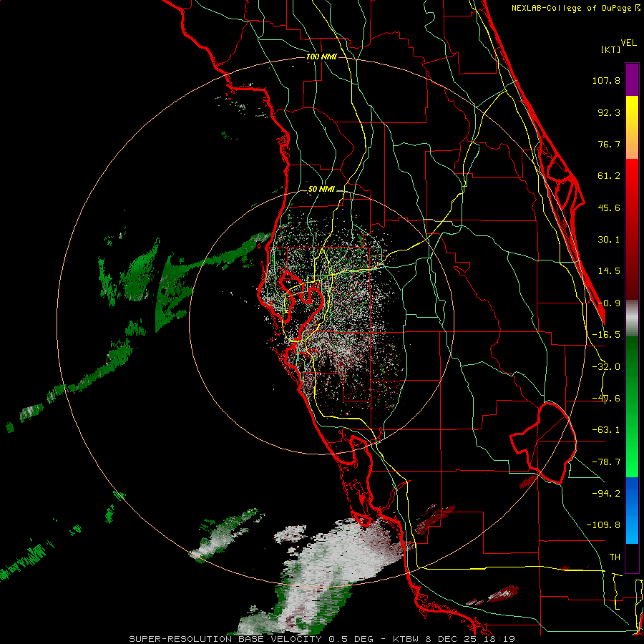Click the 76.7 value on velocity scale
The image size is (644, 644).
tap(609, 144)
